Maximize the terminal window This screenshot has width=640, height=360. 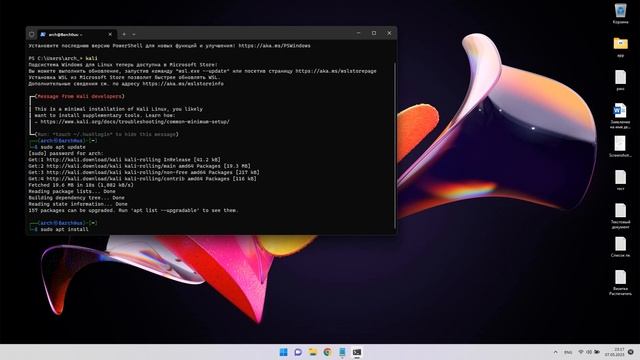pyautogui.click(x=374, y=33)
